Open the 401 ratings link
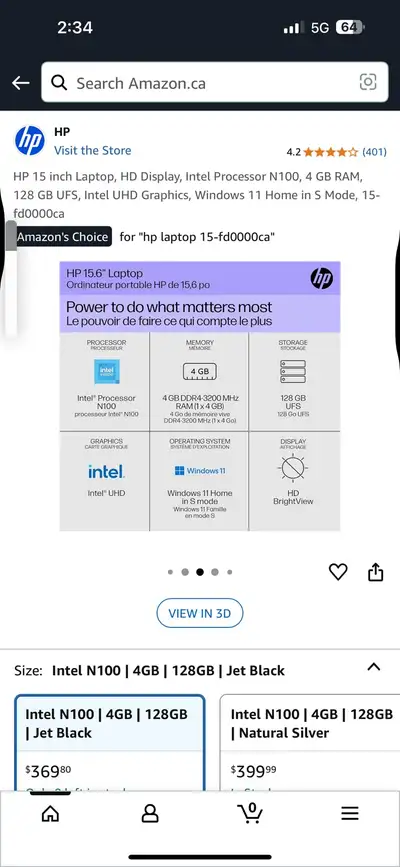Image resolution: width=400 pixels, height=867 pixels. pos(375,152)
